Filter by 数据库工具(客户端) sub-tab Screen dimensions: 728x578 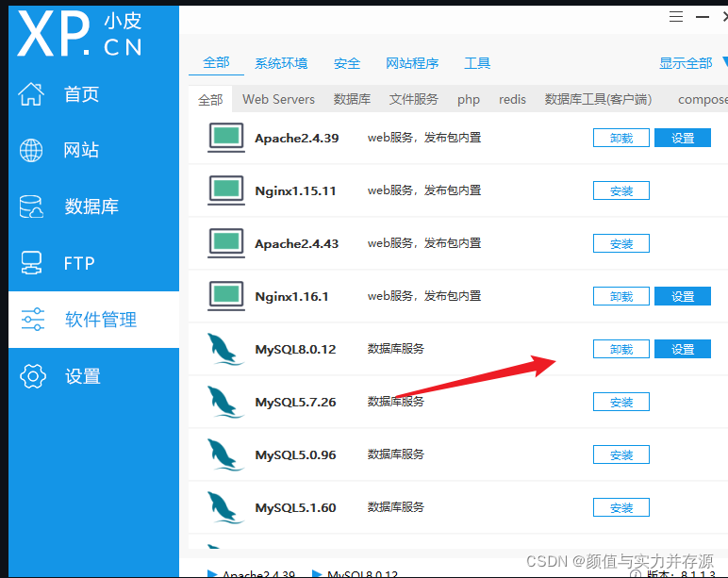[598, 99]
